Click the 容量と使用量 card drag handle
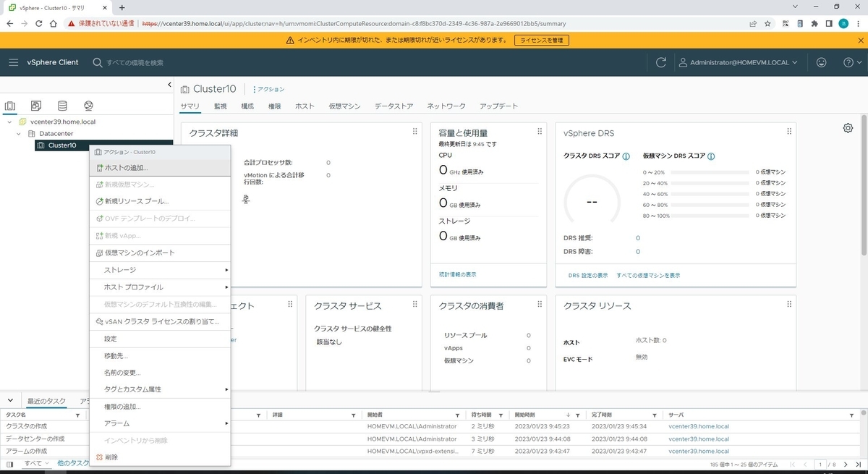868x474 pixels. tap(540, 132)
